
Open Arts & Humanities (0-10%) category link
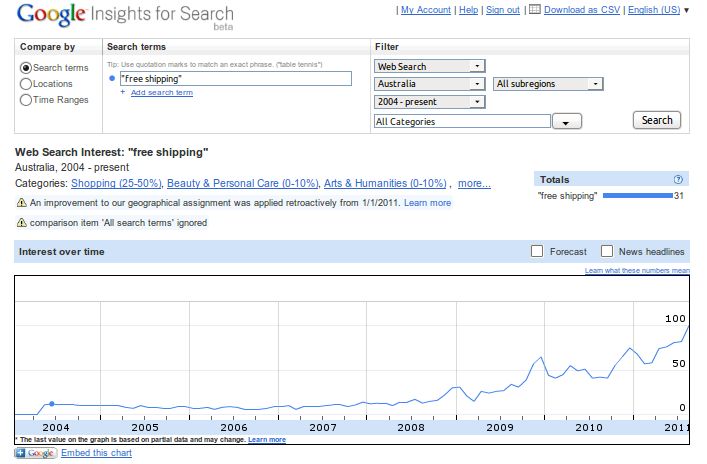click(385, 184)
